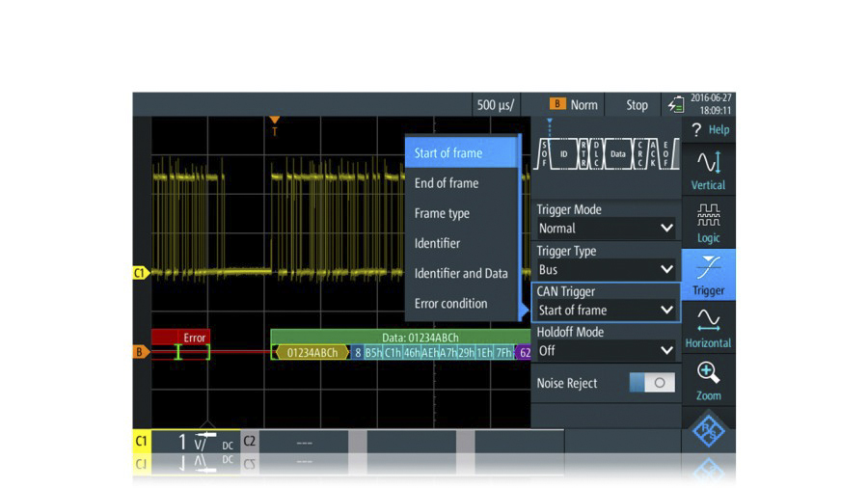Screen dimensions: 868x488
Task: Click the date and time display
Action: click(x=711, y=104)
